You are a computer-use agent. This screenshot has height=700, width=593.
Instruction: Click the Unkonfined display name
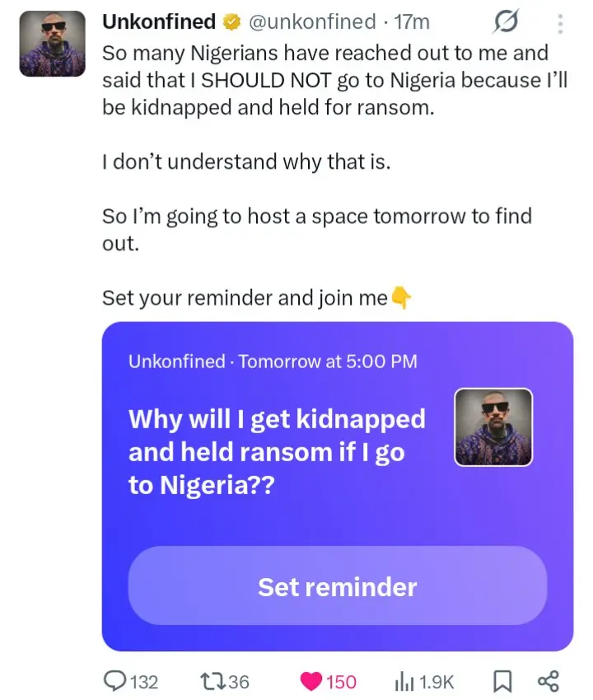click(159, 21)
